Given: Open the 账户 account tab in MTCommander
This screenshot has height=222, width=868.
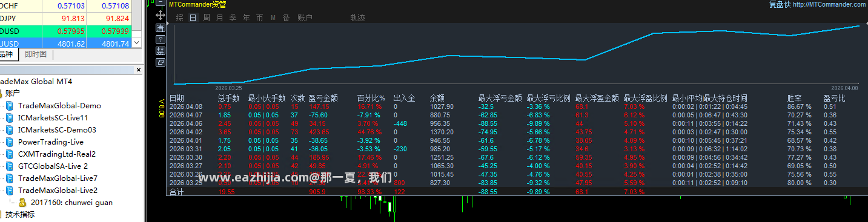Looking at the screenshot, I should coord(305,18).
